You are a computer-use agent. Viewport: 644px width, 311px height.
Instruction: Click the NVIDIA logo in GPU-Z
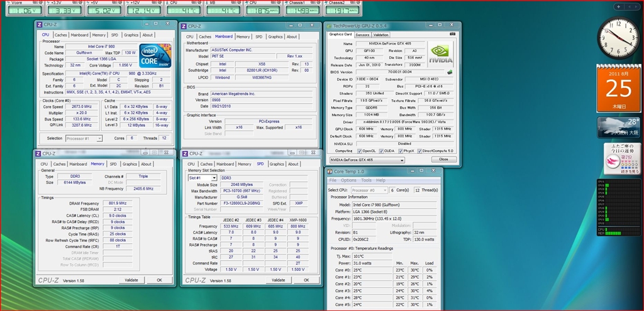(440, 52)
